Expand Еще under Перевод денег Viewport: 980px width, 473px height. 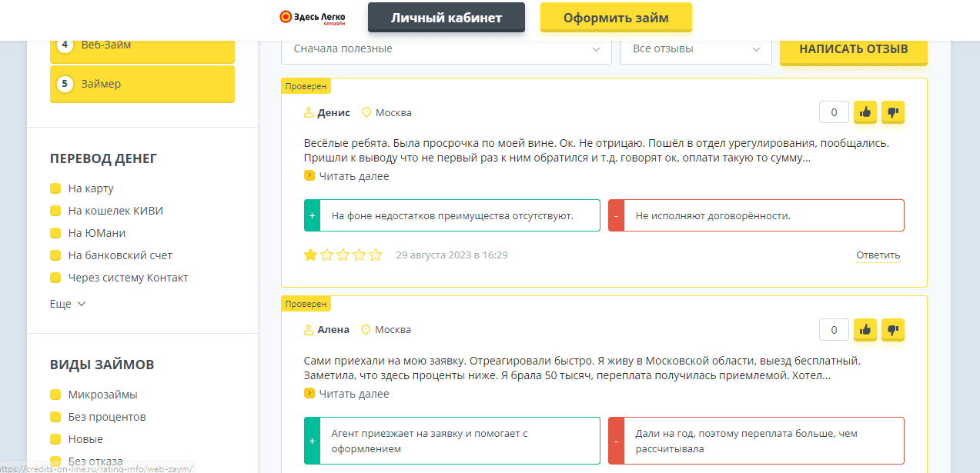pyautogui.click(x=60, y=303)
